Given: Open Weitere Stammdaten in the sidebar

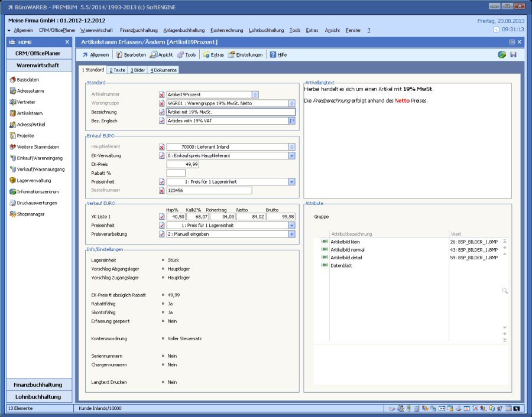Looking at the screenshot, I should (34, 147).
